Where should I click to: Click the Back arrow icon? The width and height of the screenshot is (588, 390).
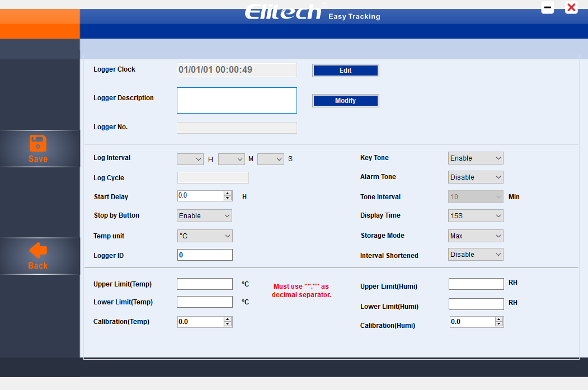click(38, 251)
